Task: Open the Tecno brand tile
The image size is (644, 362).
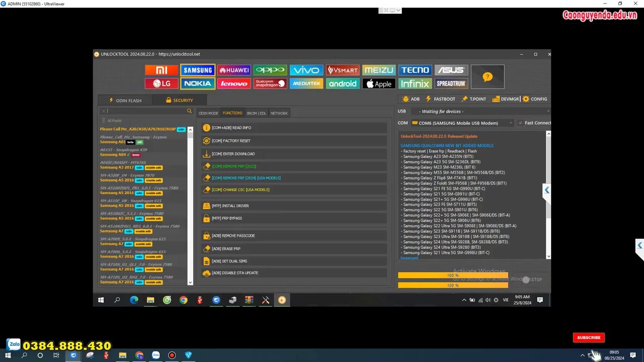Action: 415,70
